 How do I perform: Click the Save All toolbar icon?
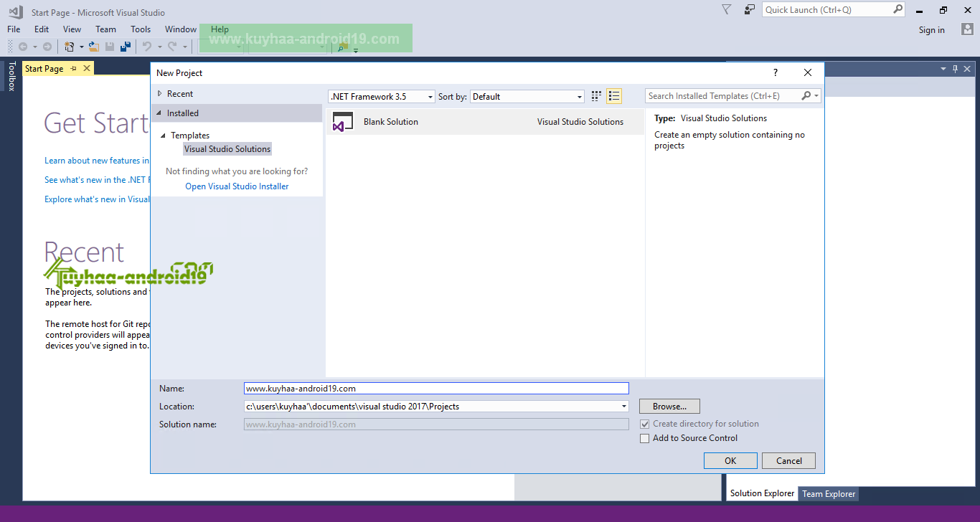coord(126,47)
